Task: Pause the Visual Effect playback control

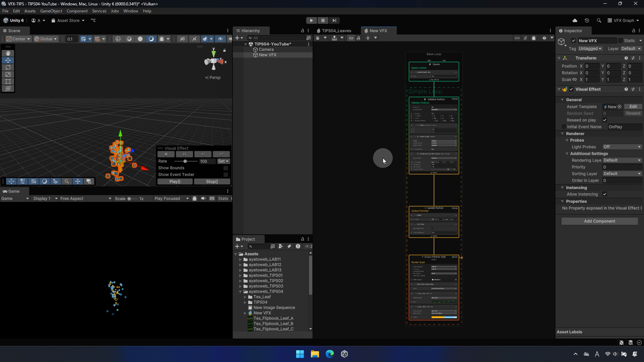Action: [x=184, y=154]
